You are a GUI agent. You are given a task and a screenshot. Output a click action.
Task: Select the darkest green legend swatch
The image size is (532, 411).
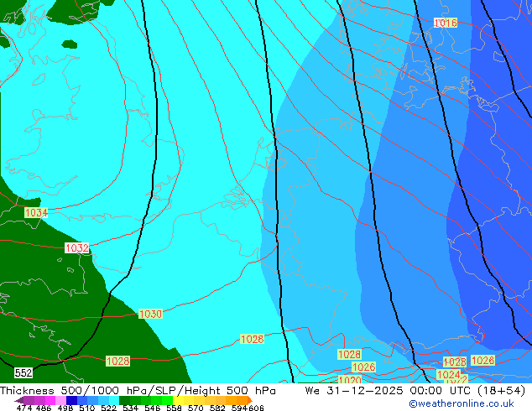(125, 400)
